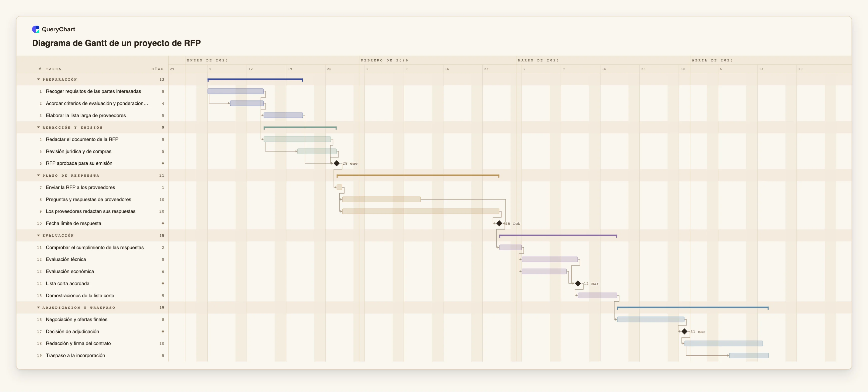Click the 12 mar milestone diamond
Image resolution: width=868 pixels, height=392 pixels.
[578, 284]
